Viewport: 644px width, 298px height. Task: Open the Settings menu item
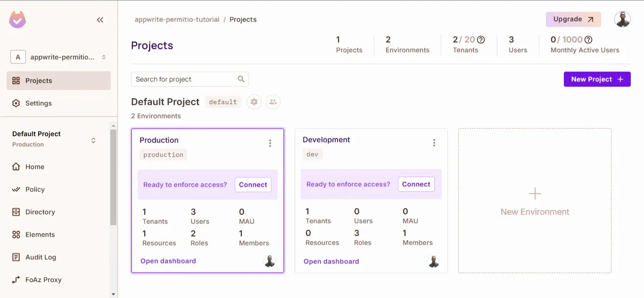[x=59, y=103]
